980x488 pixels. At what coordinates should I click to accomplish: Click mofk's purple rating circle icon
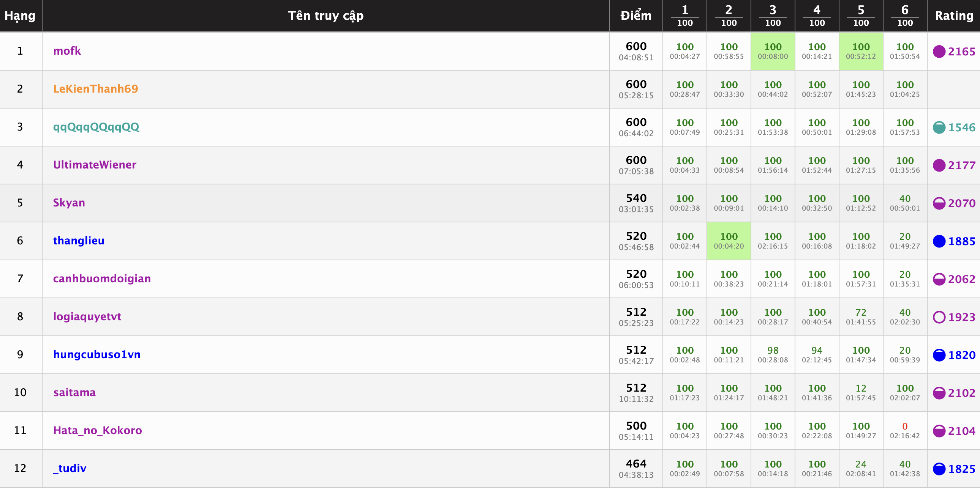point(939,51)
